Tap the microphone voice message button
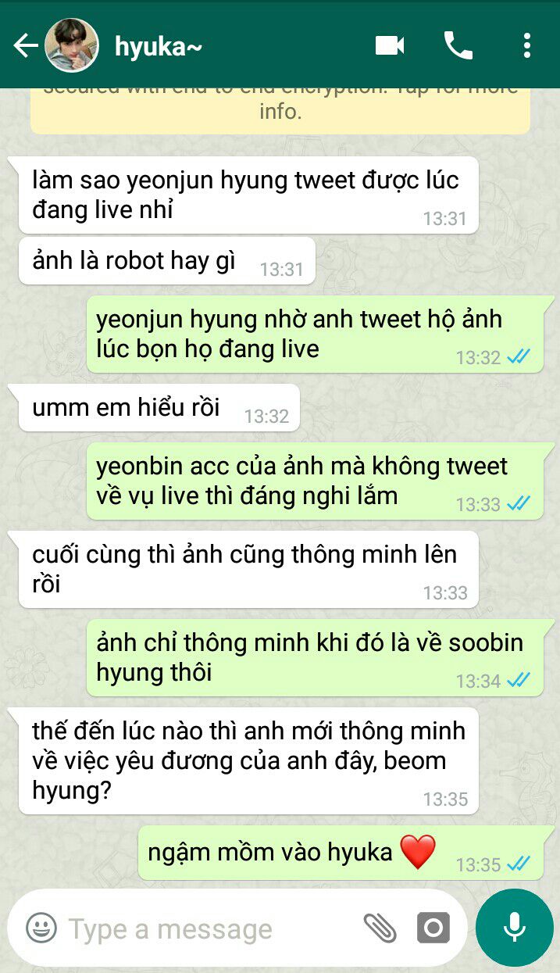Viewport: 560px width, 973px height. pyautogui.click(x=514, y=928)
